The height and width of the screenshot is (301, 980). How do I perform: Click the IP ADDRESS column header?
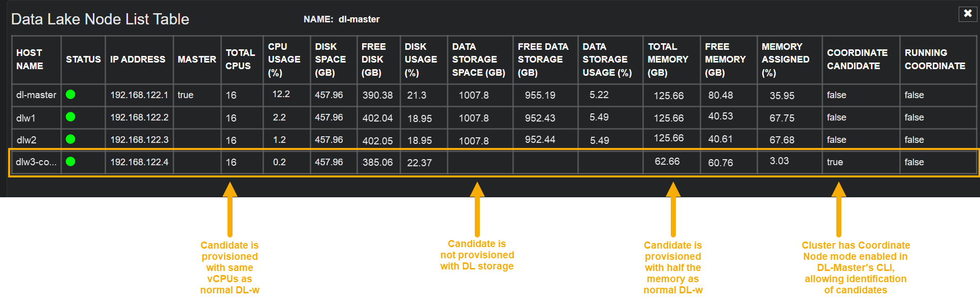pos(138,59)
